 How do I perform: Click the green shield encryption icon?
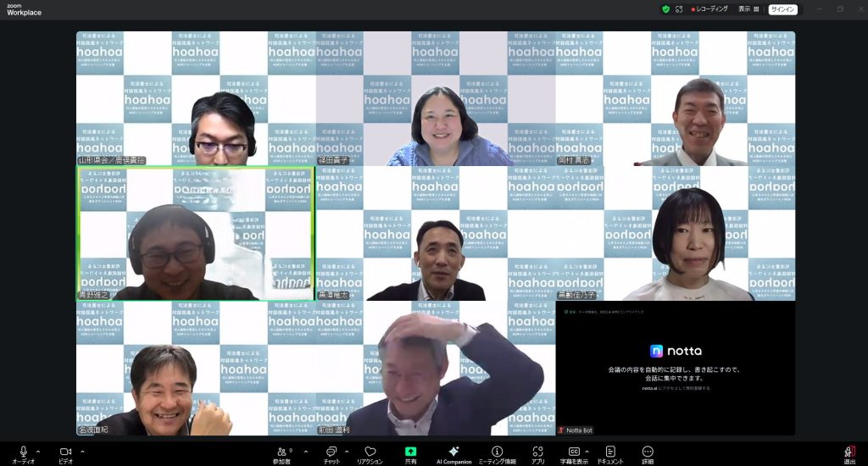coord(665,9)
